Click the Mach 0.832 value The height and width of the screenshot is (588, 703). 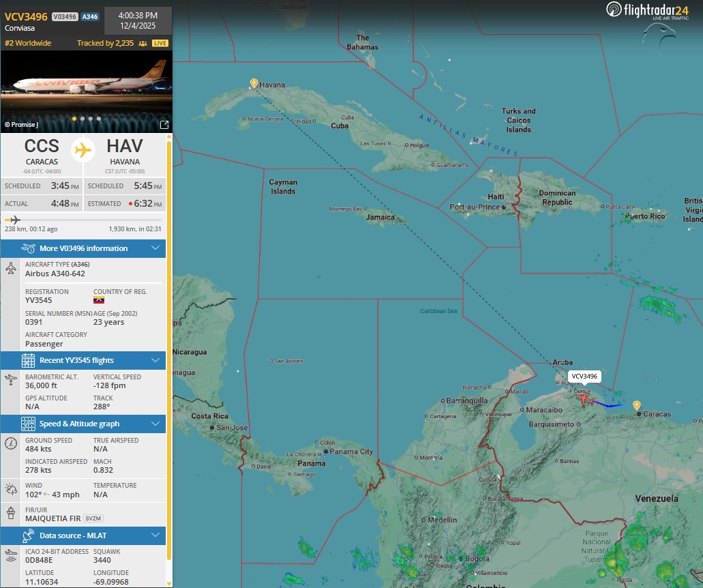(103, 470)
